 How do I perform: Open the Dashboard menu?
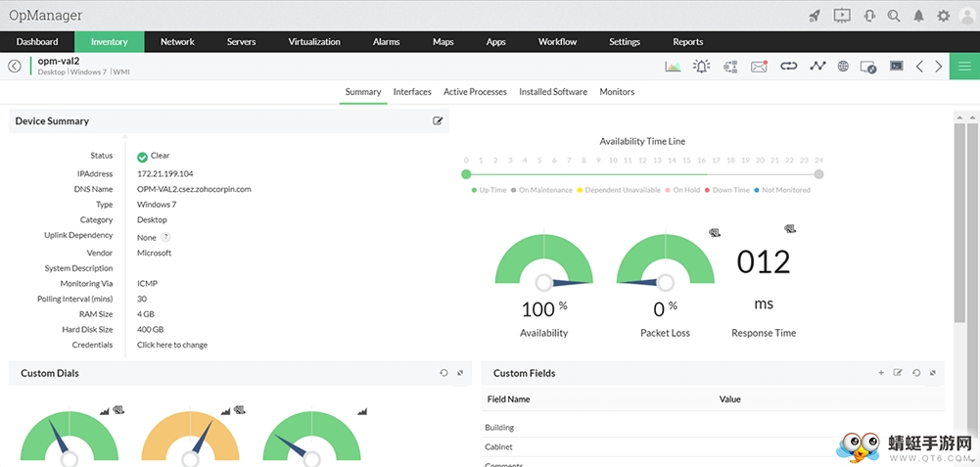tap(37, 42)
